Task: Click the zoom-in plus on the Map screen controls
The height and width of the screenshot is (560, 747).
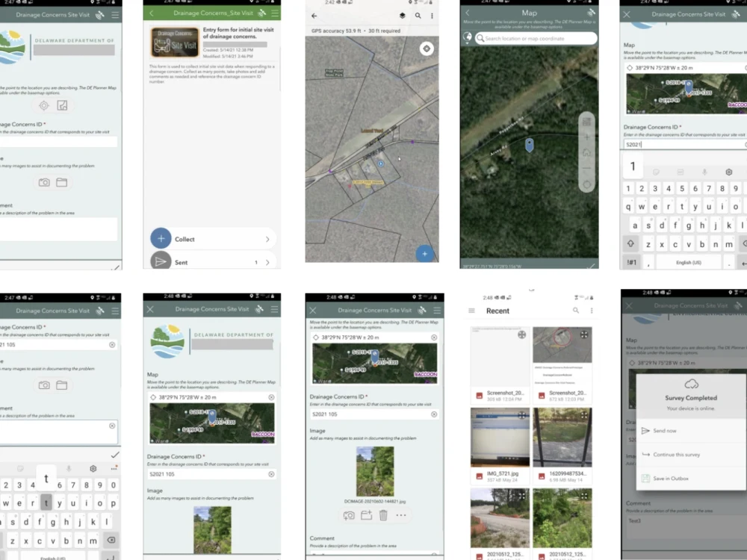Action: pos(587,137)
